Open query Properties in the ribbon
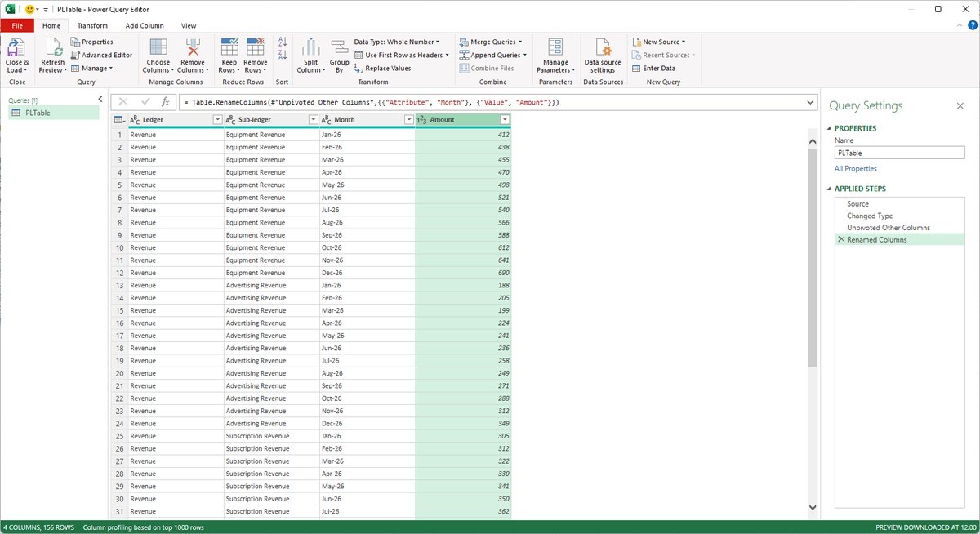The width and height of the screenshot is (980, 534). point(91,42)
